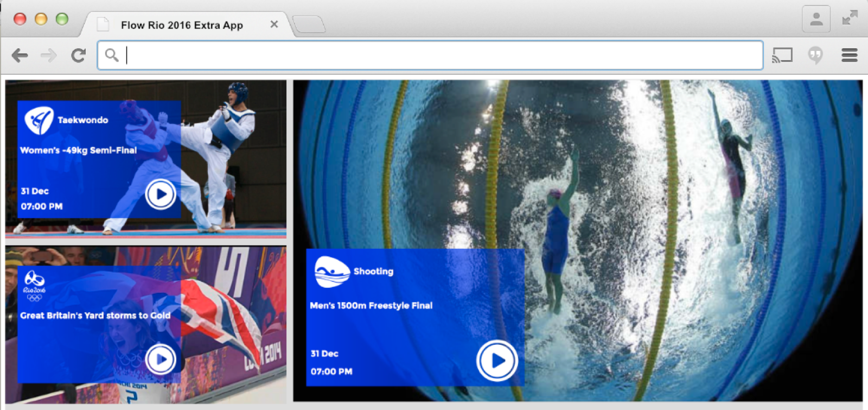Click the forward navigation arrow

(49, 55)
